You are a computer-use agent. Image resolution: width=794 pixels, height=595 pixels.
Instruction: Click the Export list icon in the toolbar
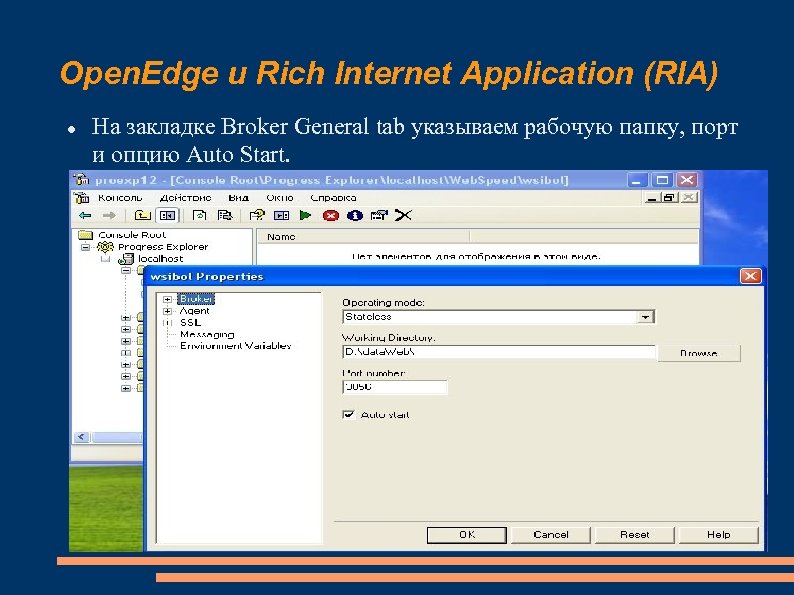point(224,215)
